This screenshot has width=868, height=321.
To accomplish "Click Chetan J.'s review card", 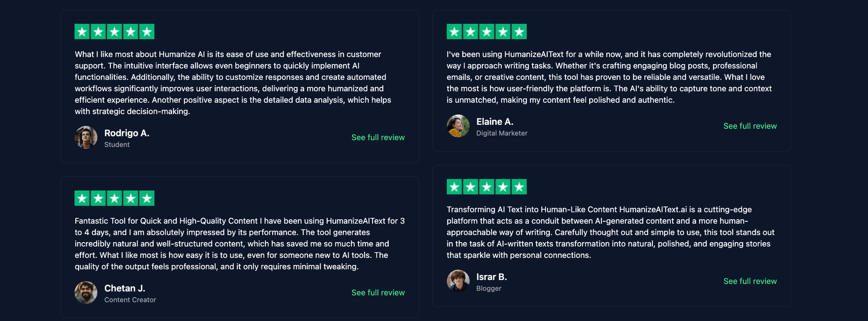I will pyautogui.click(x=239, y=246).
